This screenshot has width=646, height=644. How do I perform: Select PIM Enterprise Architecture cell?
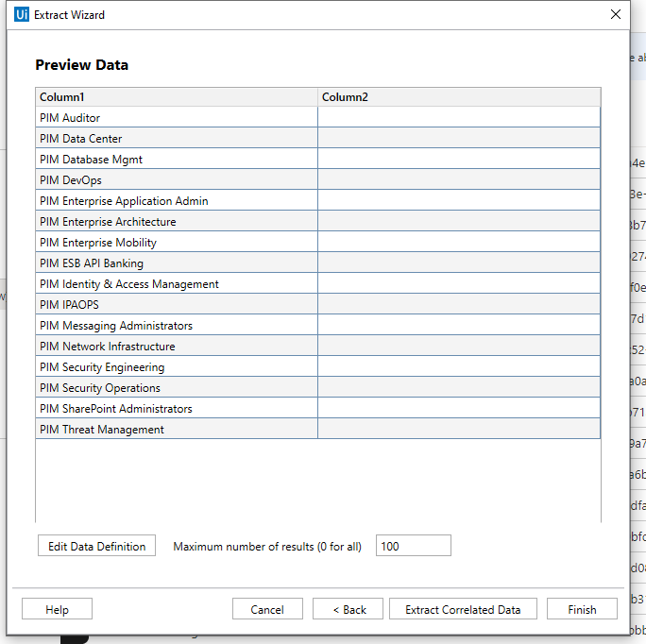(x=177, y=221)
